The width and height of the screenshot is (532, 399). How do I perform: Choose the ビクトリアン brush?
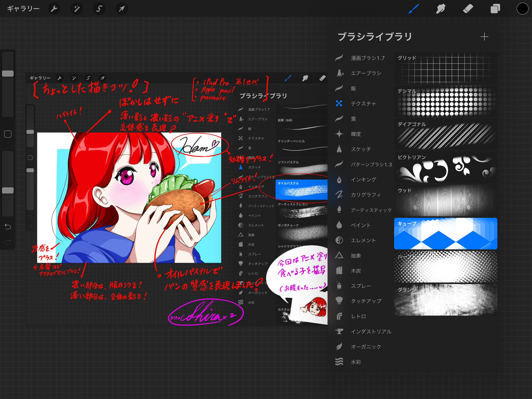(445, 167)
